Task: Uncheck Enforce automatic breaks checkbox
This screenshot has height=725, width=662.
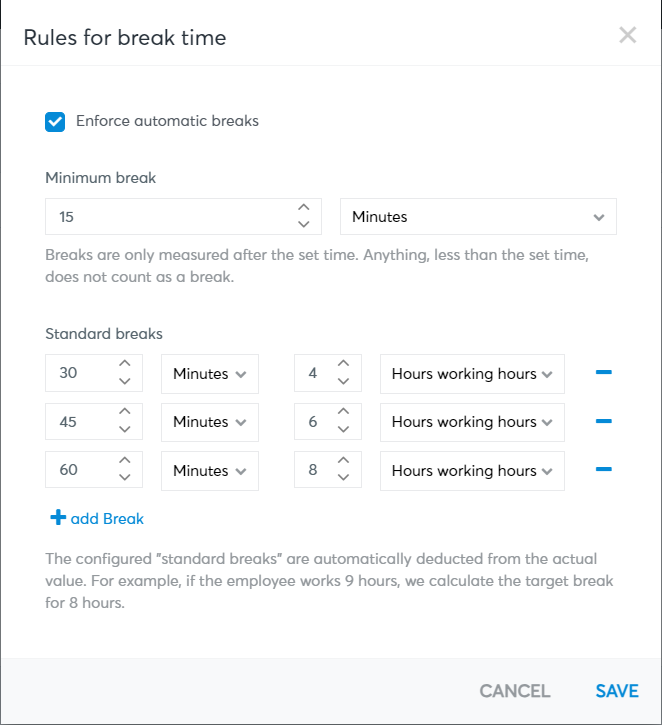Action: [x=55, y=122]
